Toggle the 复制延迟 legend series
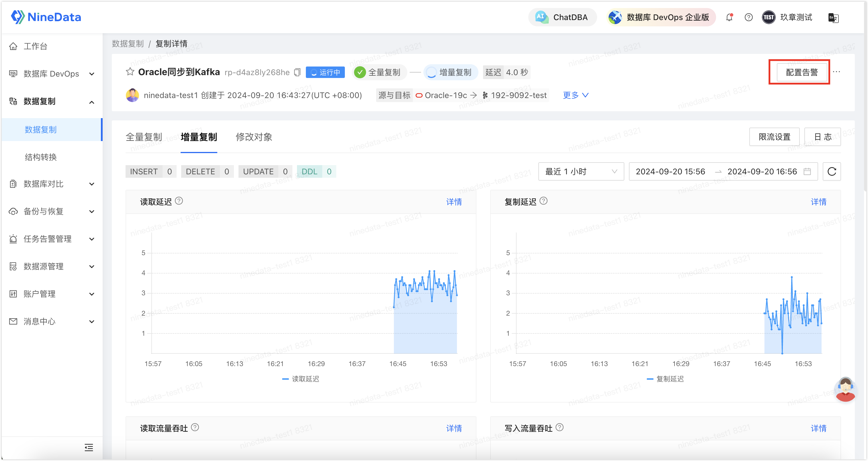868x461 pixels. click(665, 379)
